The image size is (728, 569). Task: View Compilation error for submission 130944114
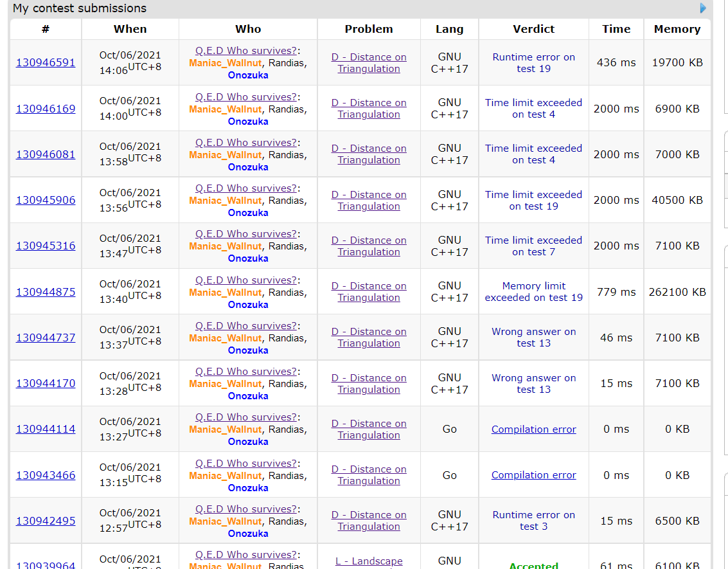(x=533, y=429)
